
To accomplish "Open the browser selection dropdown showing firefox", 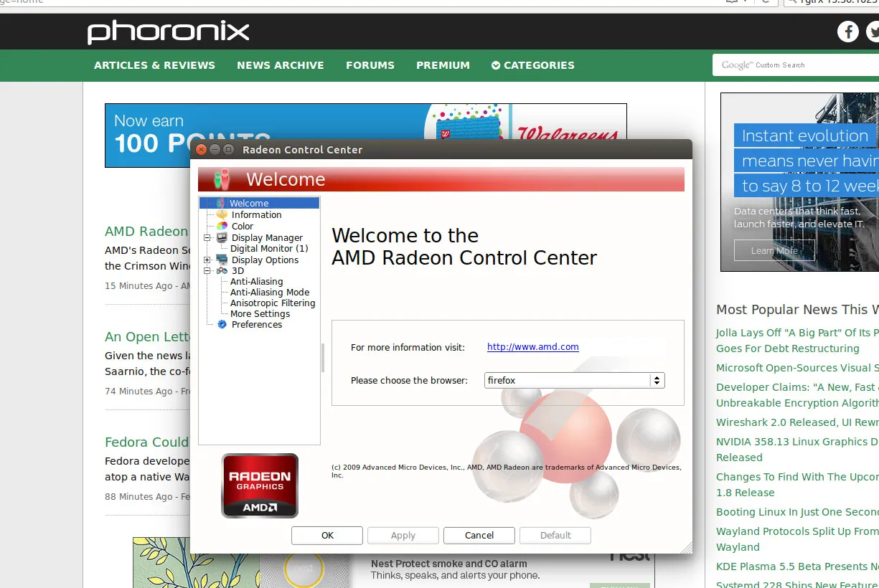I will point(575,381).
